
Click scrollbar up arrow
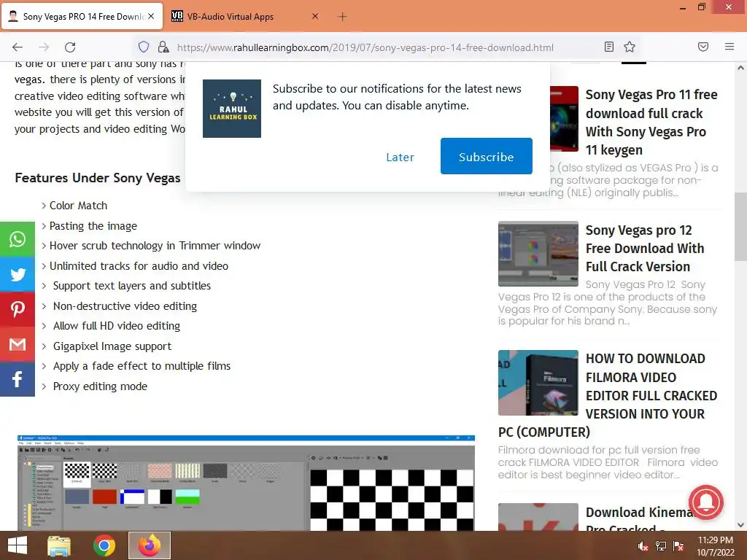740,68
